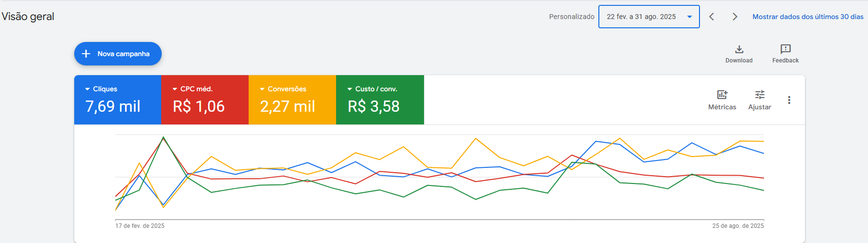This screenshot has height=243, width=868.
Task: Click the Ajustar sliders icon
Action: point(760,95)
